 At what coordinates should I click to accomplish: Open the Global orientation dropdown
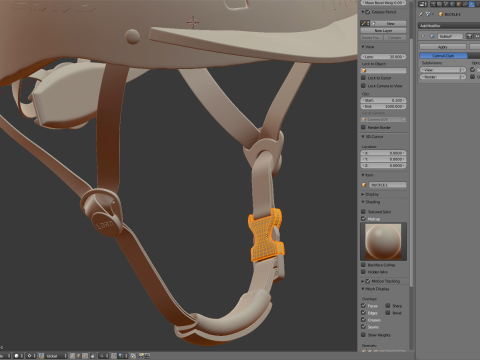coord(56,356)
